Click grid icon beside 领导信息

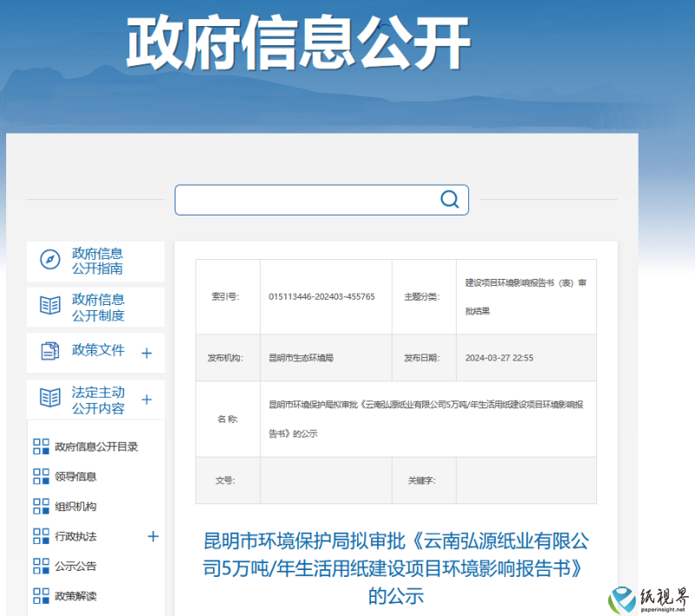click(x=41, y=476)
